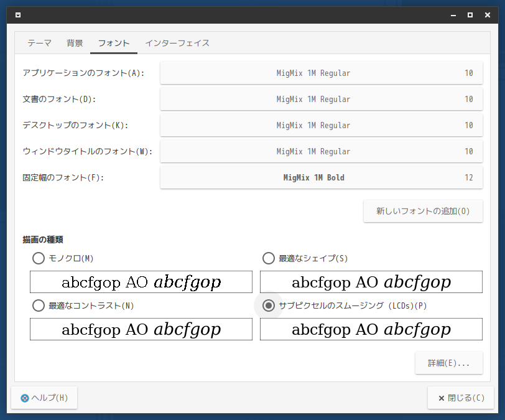Change the 固定幅のフォント MigMix 1M Bold selector
The image size is (505, 420).
pos(321,178)
